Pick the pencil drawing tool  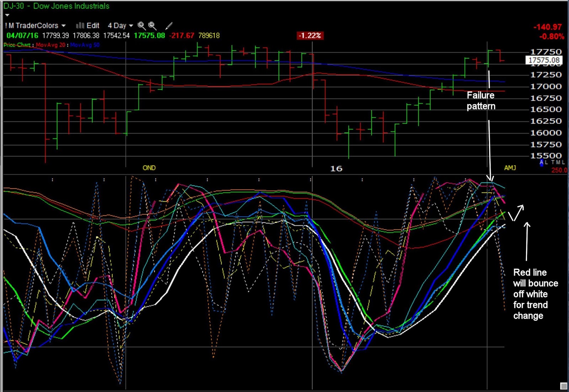pyautogui.click(x=169, y=26)
